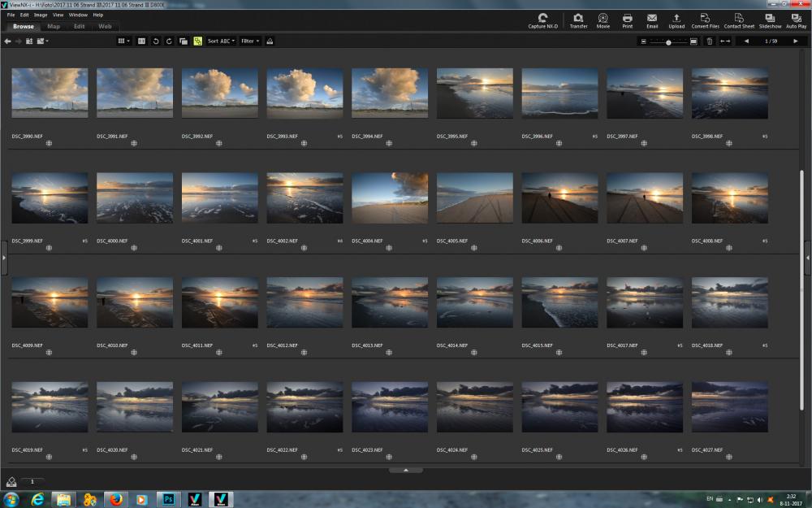This screenshot has width=812, height=508.
Task: Open the Movie editor
Action: (603, 21)
